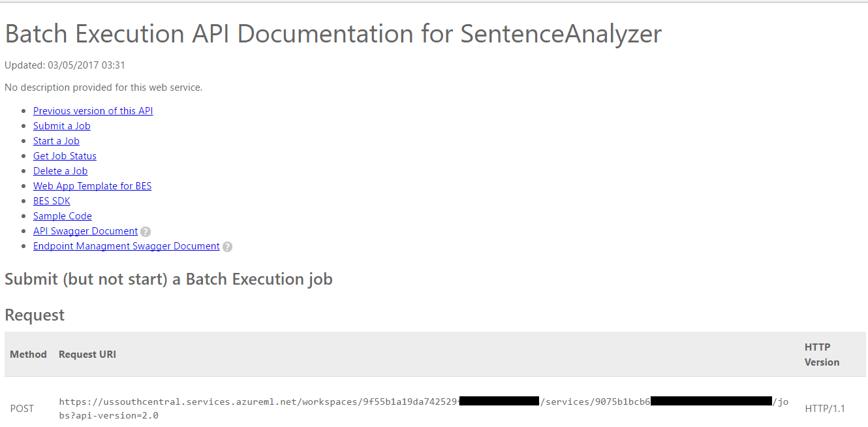Jump to Sample Code section
The image size is (868, 427).
[63, 216]
